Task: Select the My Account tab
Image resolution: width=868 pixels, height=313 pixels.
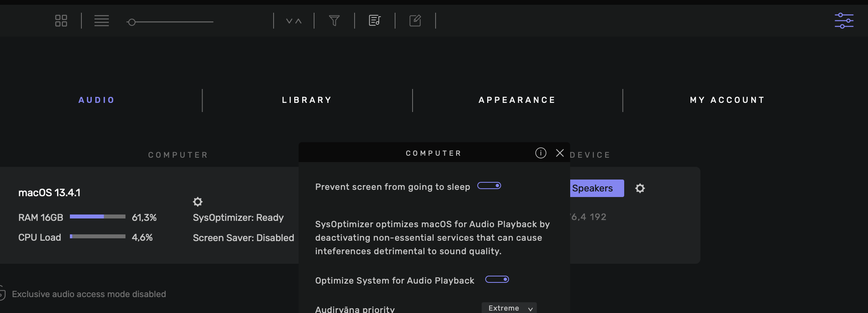Action: pos(727,100)
